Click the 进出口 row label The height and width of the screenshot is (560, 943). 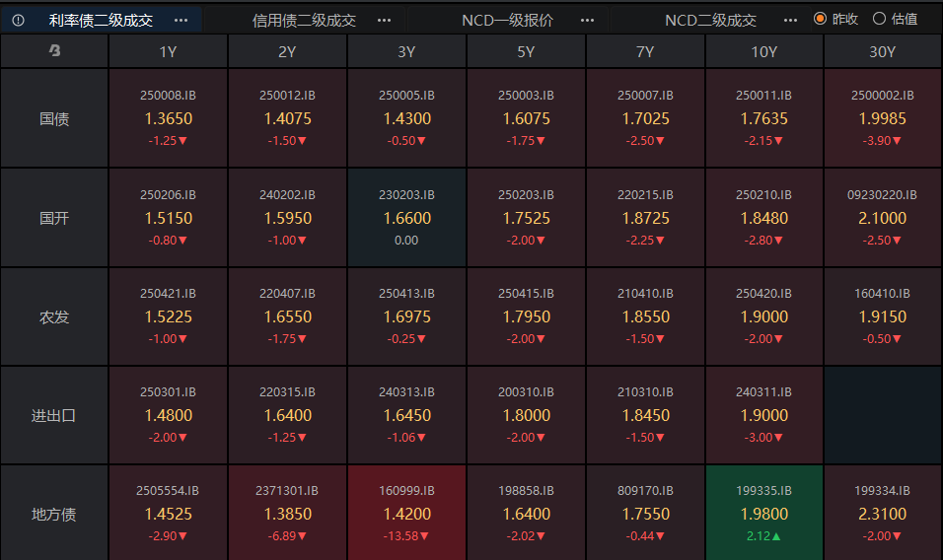pyautogui.click(x=54, y=415)
